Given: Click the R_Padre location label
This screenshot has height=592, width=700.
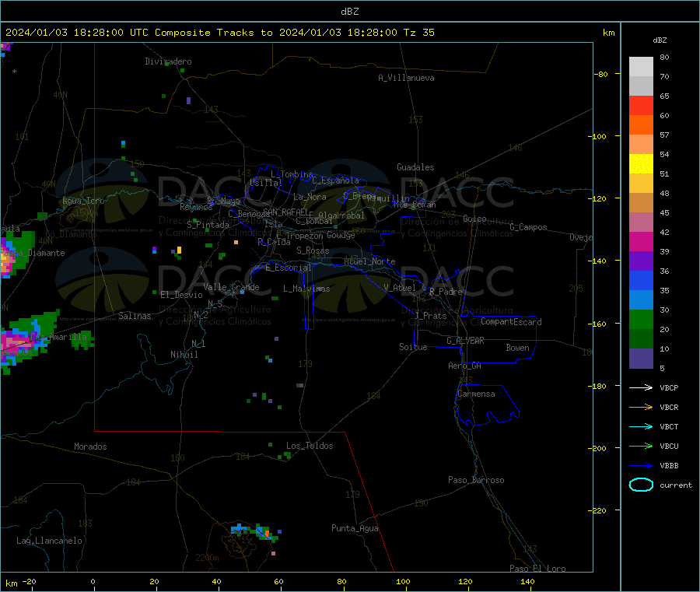Looking at the screenshot, I should click(x=446, y=292).
